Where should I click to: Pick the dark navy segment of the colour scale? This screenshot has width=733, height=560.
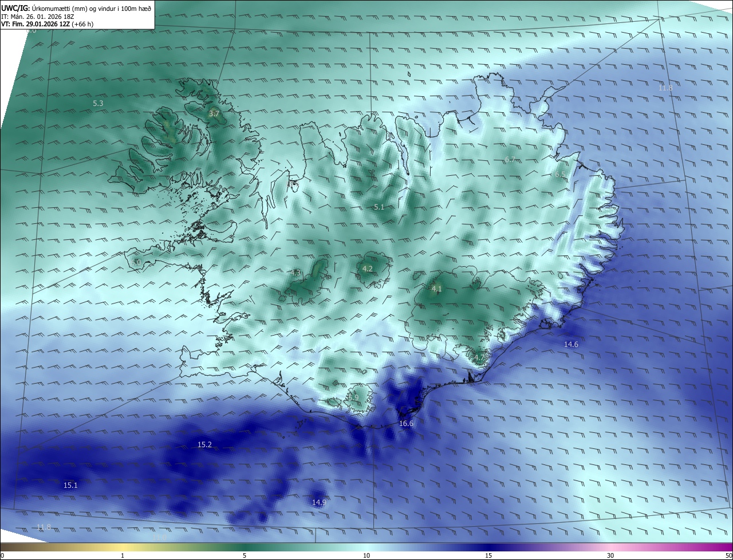[488, 547]
